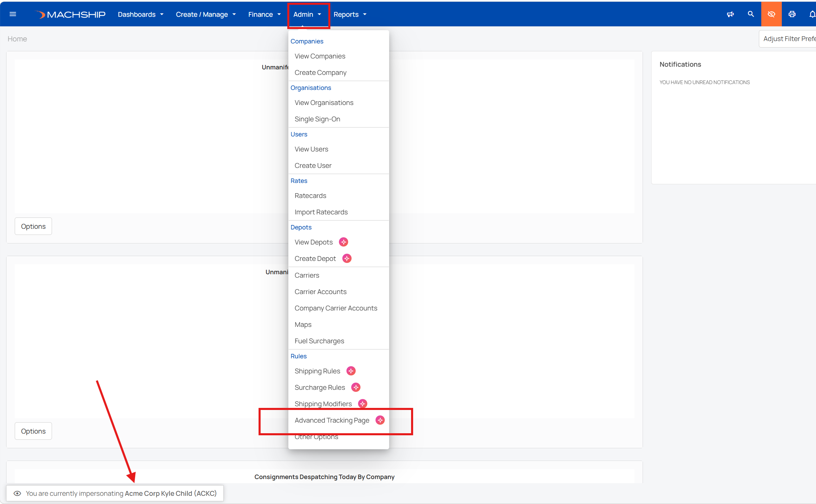
Task: Select Other Options menu item
Action: pos(339,437)
